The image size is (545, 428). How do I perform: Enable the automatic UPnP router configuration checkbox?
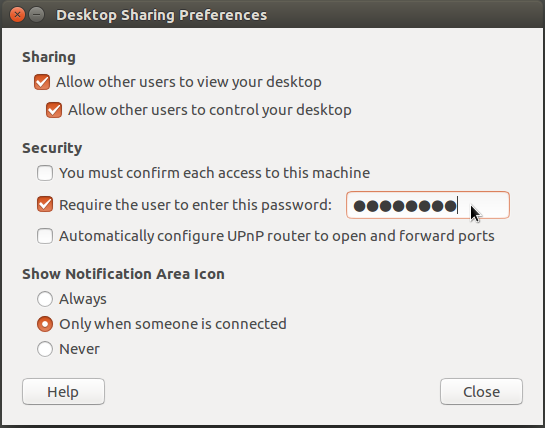[45, 236]
